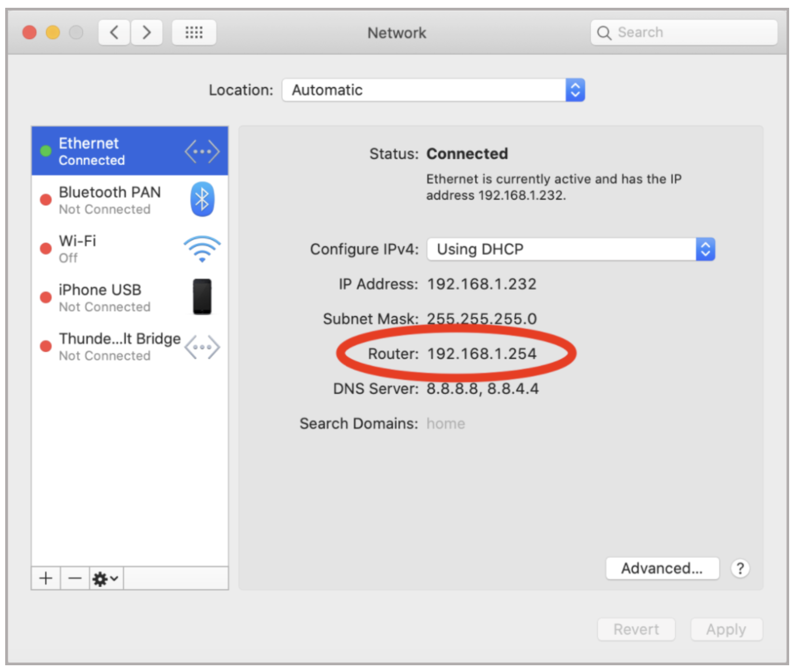Add a network service with plus
Image resolution: width=799 pixels, height=672 pixels.
click(46, 578)
